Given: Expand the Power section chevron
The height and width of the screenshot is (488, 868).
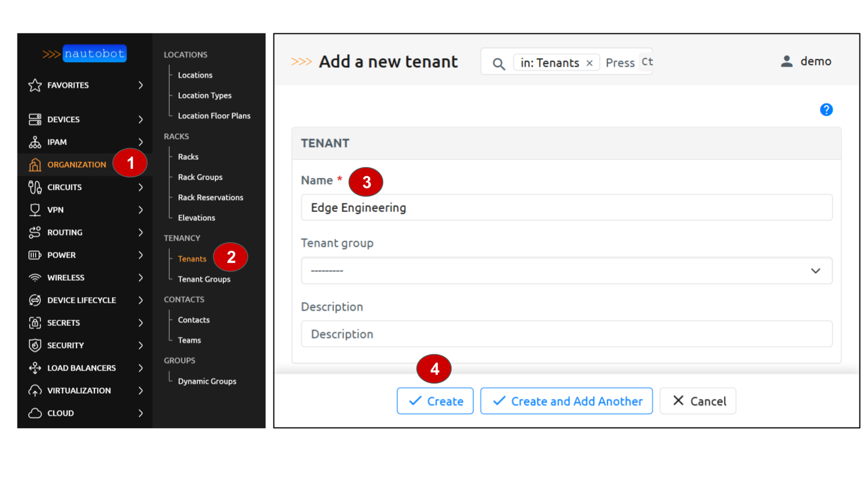Looking at the screenshot, I should pyautogui.click(x=141, y=255).
